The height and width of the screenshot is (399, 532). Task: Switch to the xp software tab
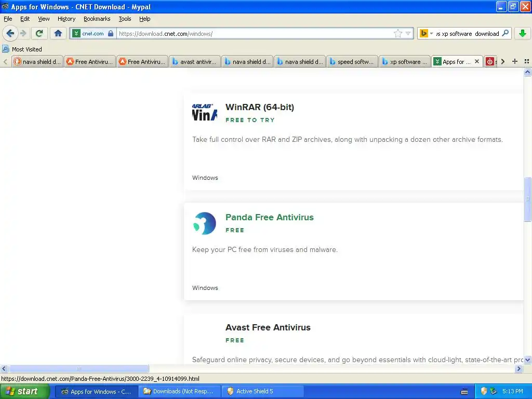click(404, 62)
